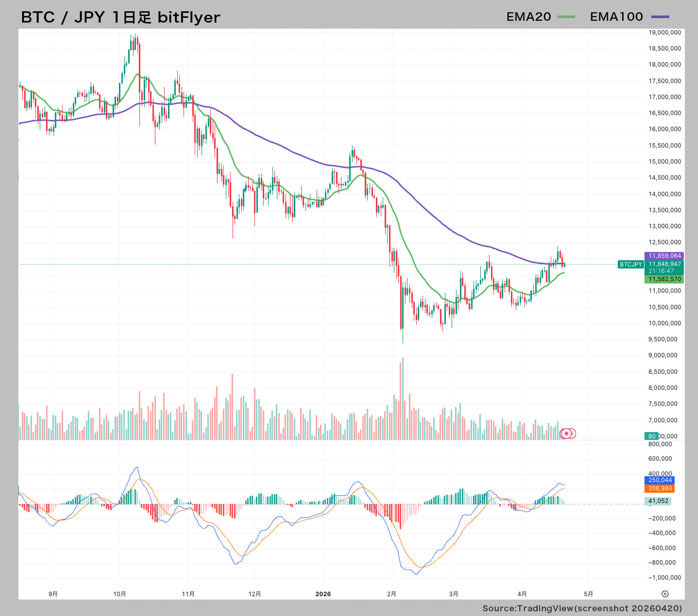This screenshot has width=698, height=616.
Task: Click the chart settings gear icon
Action: (666, 594)
